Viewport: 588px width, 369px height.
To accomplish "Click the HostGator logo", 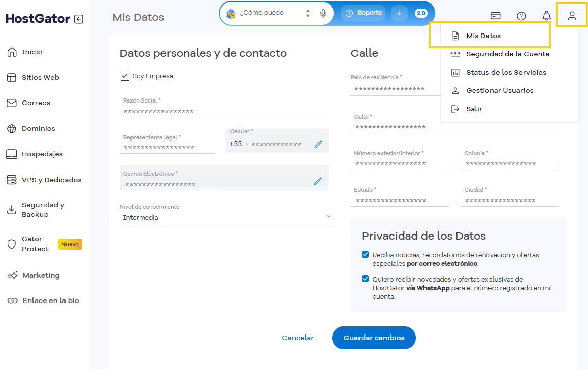I will tap(38, 19).
